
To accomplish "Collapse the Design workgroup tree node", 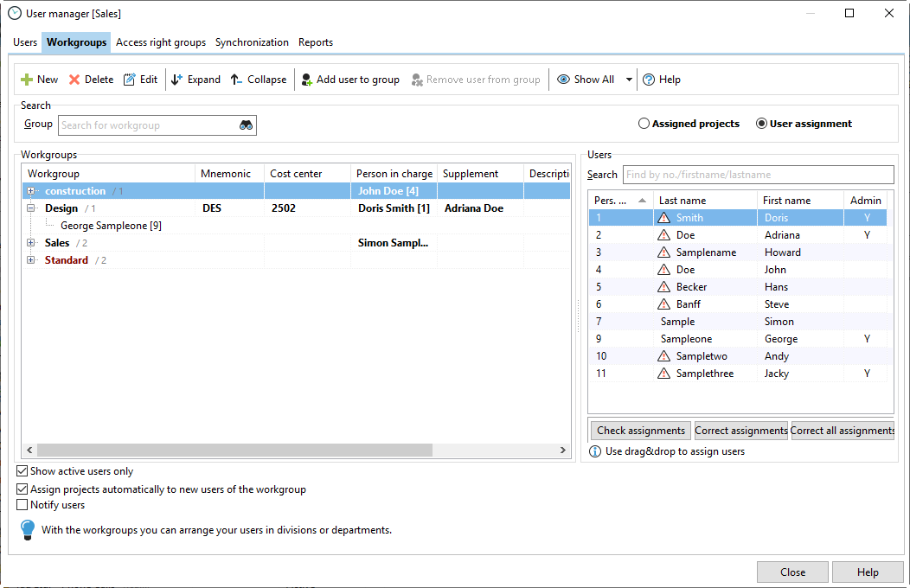I will (31, 208).
